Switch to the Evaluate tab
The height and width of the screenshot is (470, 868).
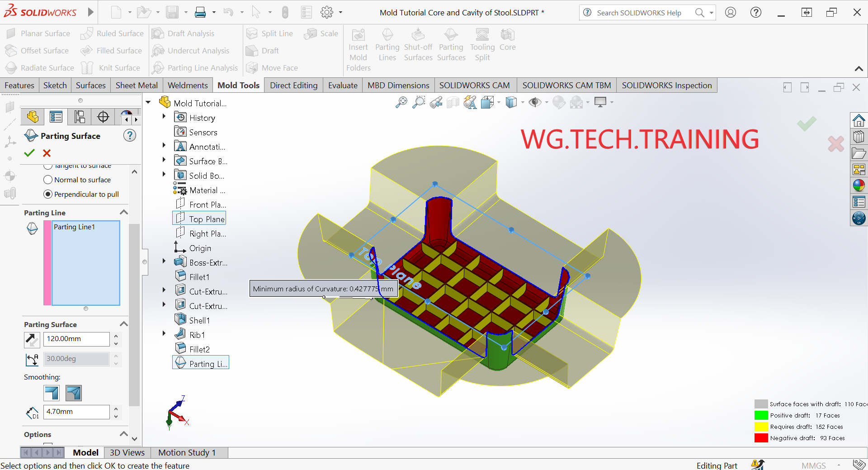(x=343, y=85)
